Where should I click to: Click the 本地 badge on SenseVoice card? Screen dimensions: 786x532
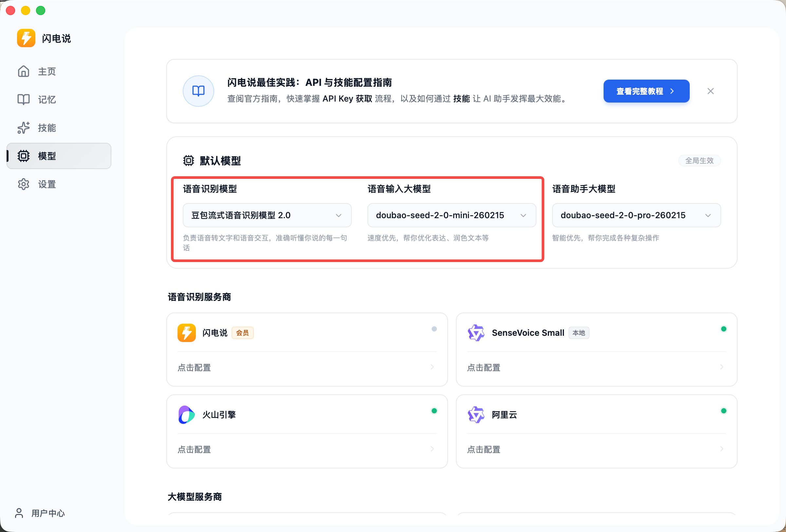point(579,333)
